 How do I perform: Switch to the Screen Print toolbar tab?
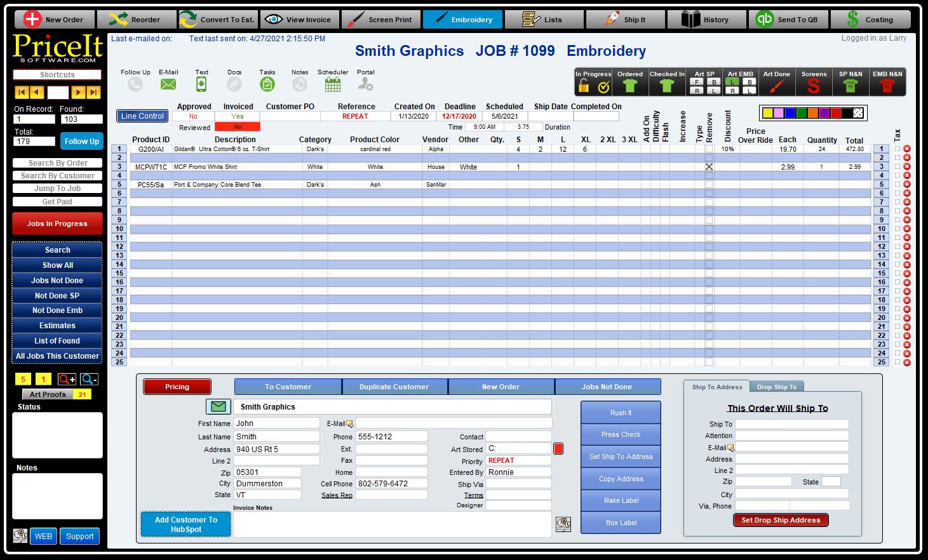coord(381,19)
